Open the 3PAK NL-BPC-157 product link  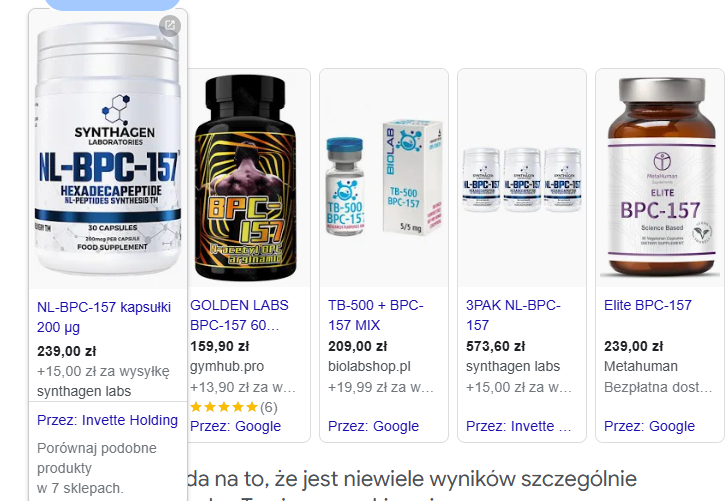coord(513,315)
